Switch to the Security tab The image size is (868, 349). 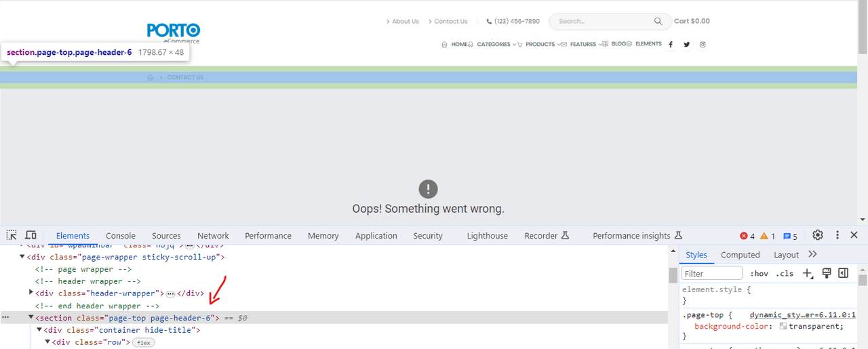coord(428,236)
